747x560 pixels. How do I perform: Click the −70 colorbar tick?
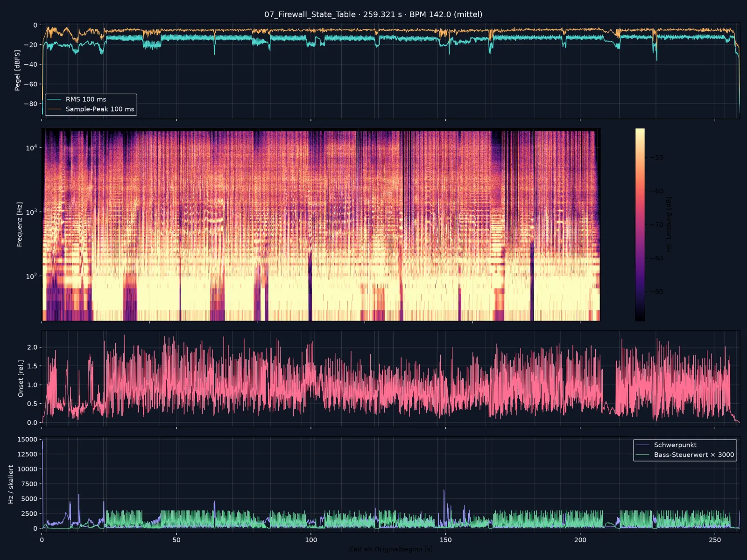click(656, 224)
